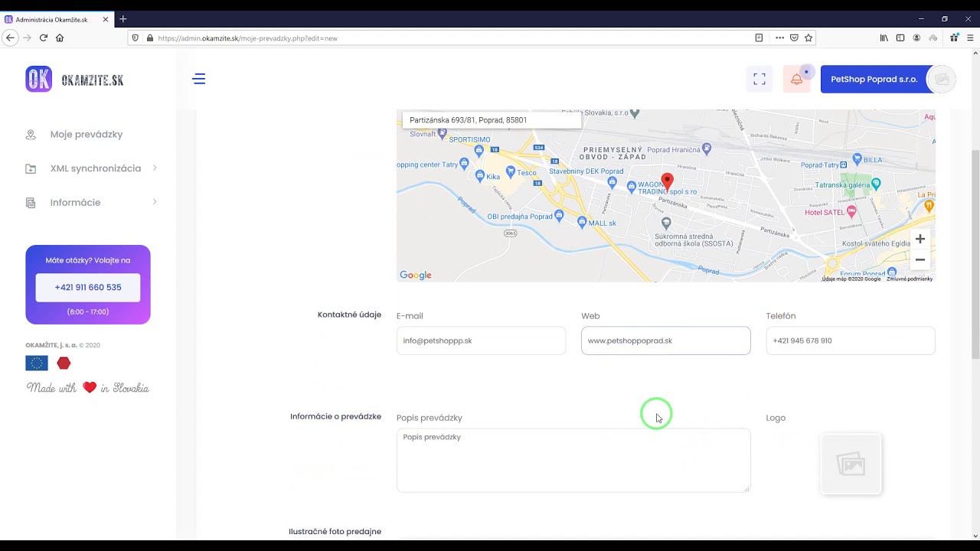
Task: Select BILLA marker on map
Action: (856, 159)
